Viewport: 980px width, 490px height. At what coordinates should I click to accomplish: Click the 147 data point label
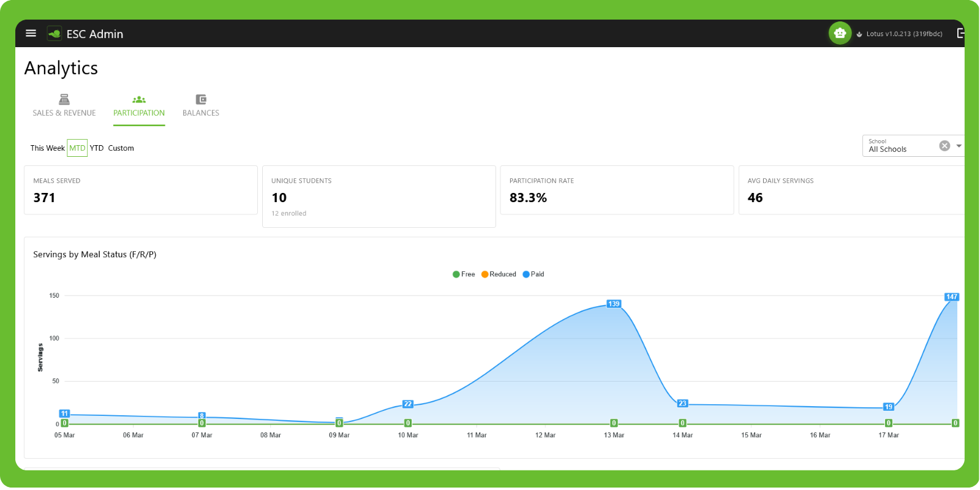[x=951, y=297]
